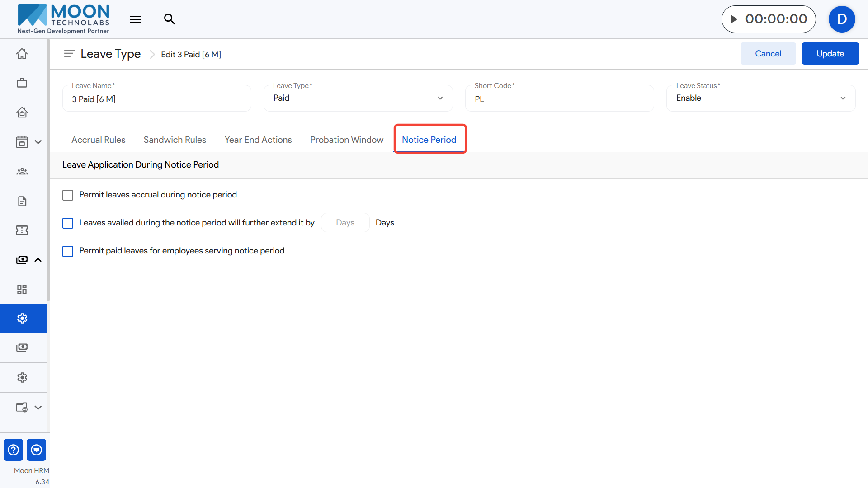This screenshot has height=488, width=868.
Task: Switch to the Year End Actions tab
Action: tap(258, 140)
